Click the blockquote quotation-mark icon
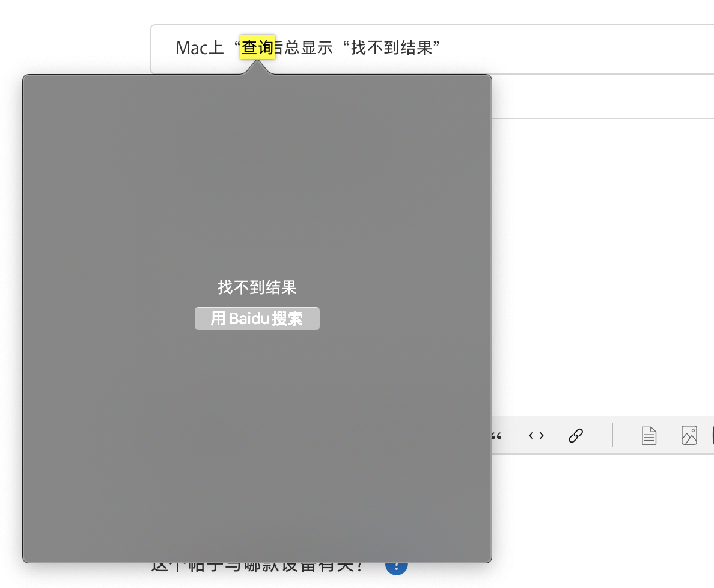 (497, 436)
